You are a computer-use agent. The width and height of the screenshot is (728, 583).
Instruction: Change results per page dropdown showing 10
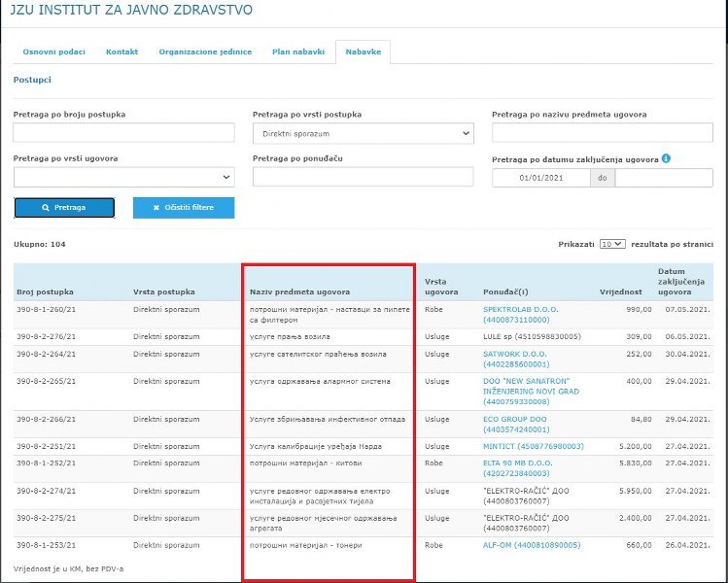click(611, 244)
